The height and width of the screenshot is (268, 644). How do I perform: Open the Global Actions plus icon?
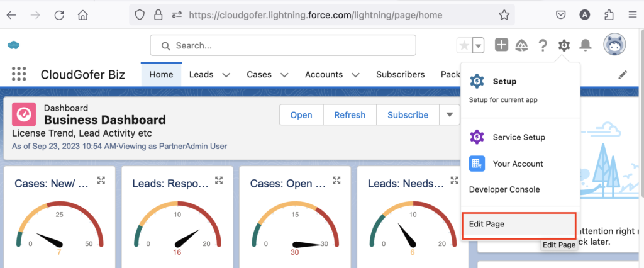501,45
